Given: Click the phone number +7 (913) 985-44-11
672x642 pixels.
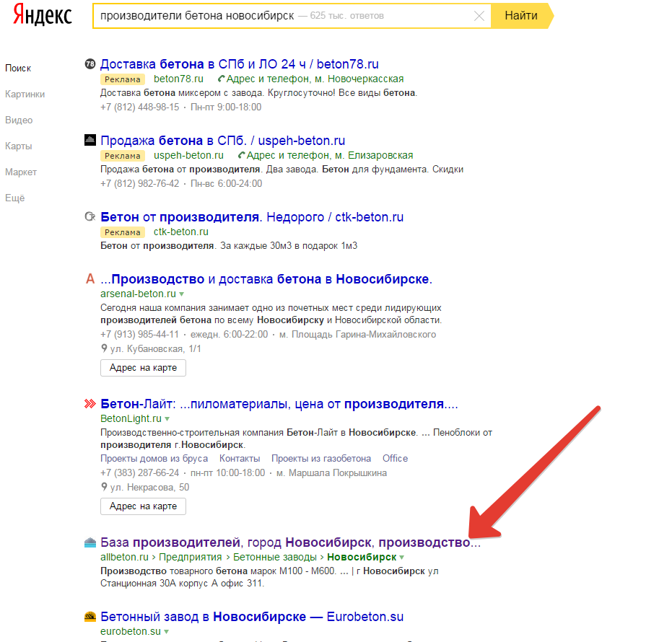Looking at the screenshot, I should click(x=139, y=335).
